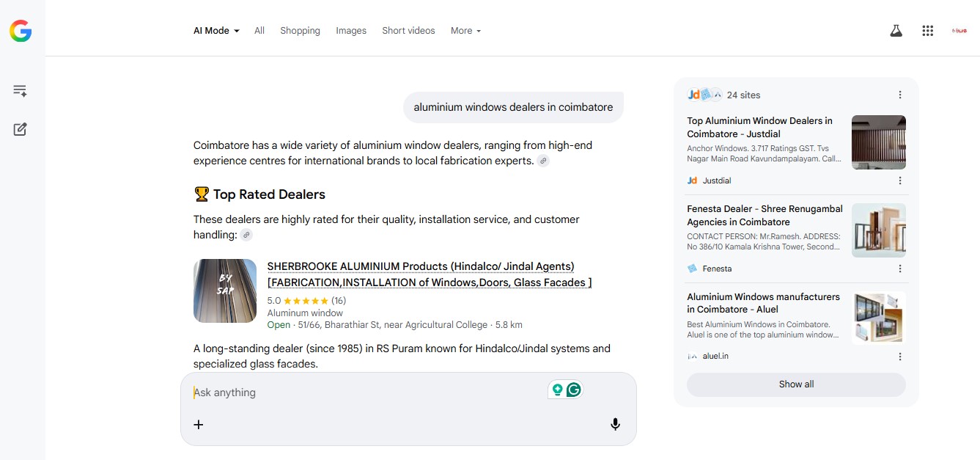Image resolution: width=980 pixels, height=460 pixels.
Task: Click 'CONTACT PERSON: Mr.Ramesh' snippet
Action: [x=764, y=241]
